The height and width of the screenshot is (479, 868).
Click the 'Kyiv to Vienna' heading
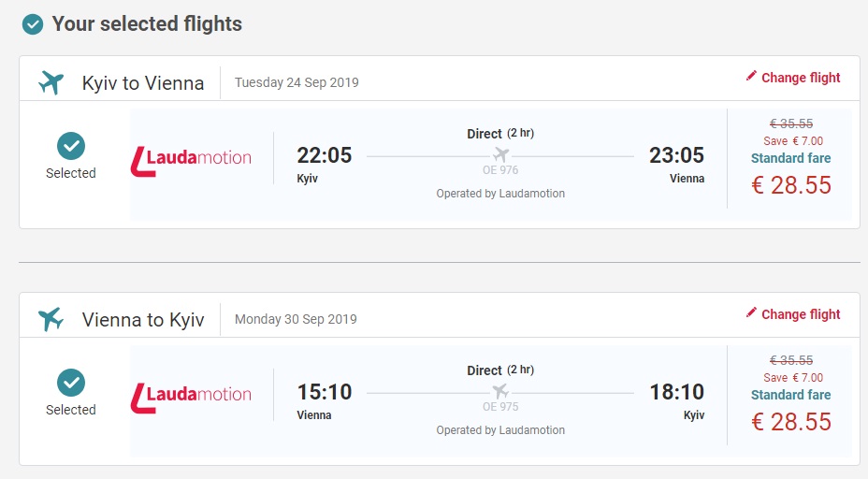tap(143, 83)
